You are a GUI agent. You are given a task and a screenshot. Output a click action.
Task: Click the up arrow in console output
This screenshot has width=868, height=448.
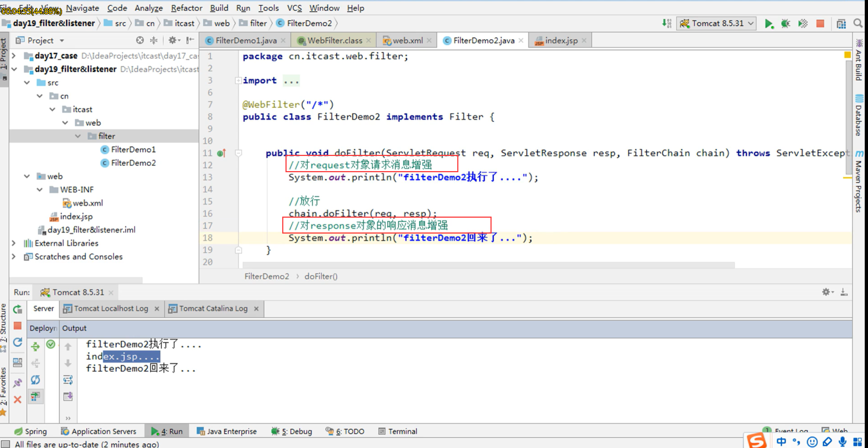pos(68,347)
